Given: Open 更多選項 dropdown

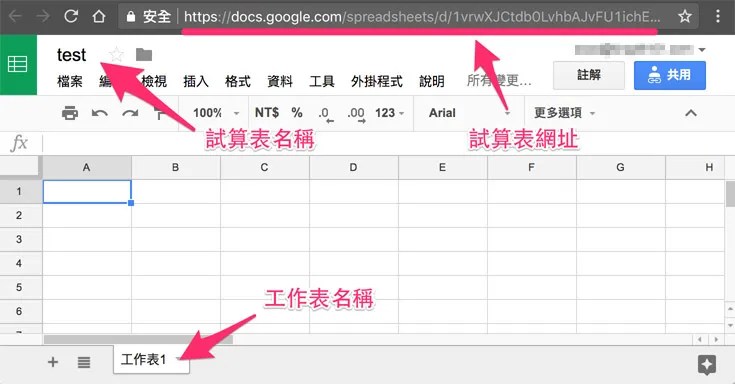Looking at the screenshot, I should pyautogui.click(x=564, y=113).
